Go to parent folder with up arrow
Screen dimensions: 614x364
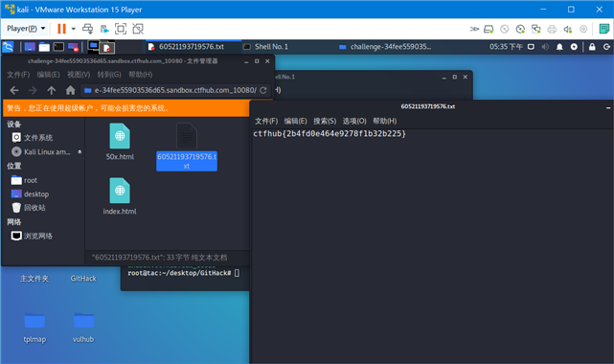(52, 90)
